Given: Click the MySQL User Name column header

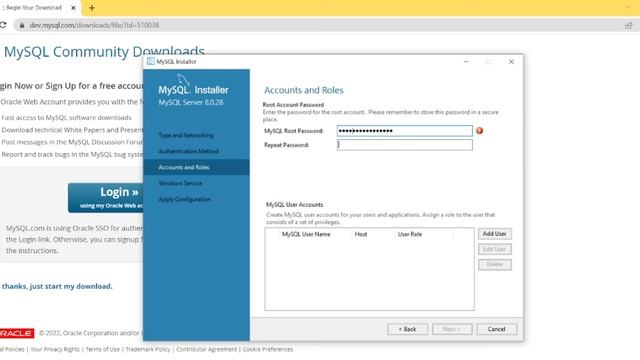Looking at the screenshot, I should coord(306,234).
